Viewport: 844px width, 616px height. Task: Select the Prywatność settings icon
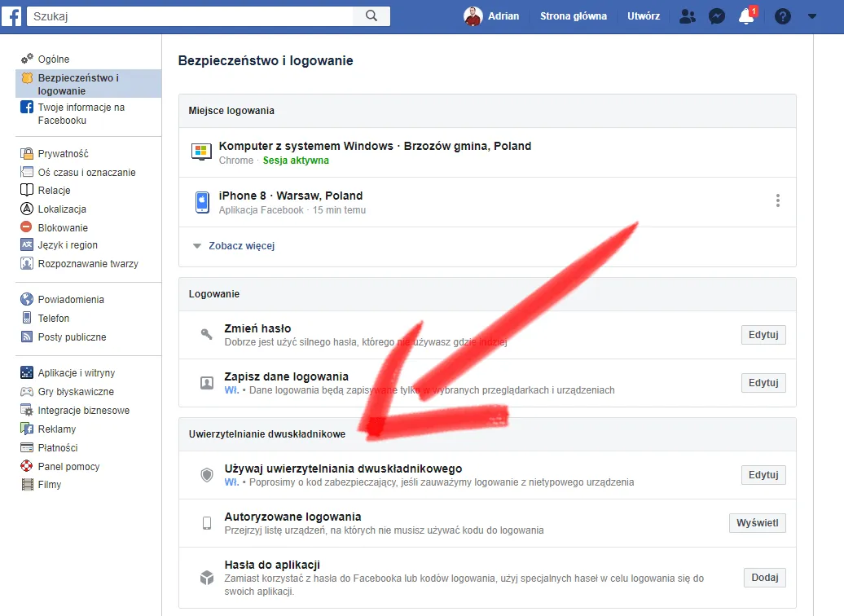click(x=29, y=153)
